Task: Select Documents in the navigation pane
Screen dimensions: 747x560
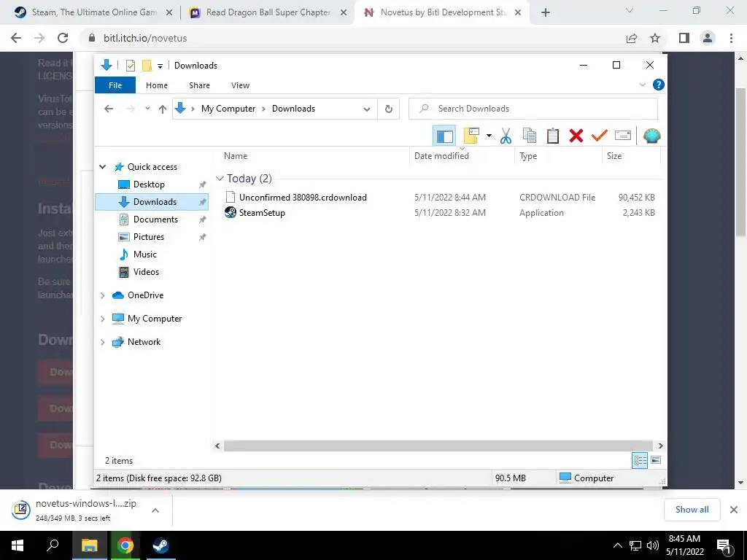Action: click(156, 219)
